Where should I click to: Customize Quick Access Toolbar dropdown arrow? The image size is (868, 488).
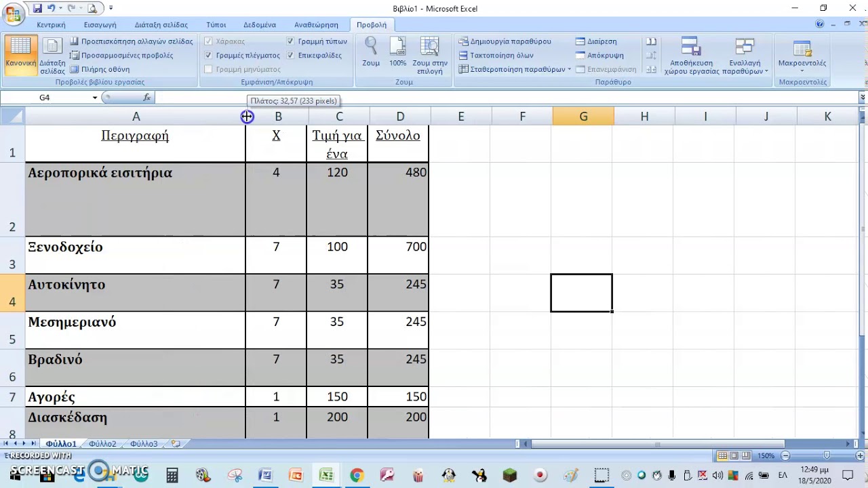click(x=111, y=9)
